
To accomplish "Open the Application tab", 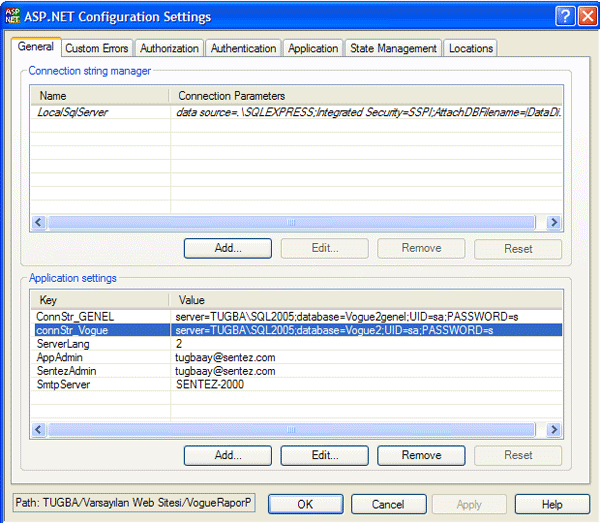I will click(x=313, y=48).
